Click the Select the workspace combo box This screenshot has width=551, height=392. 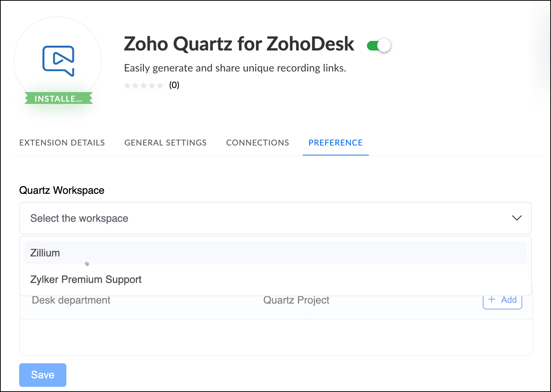[x=258, y=218]
